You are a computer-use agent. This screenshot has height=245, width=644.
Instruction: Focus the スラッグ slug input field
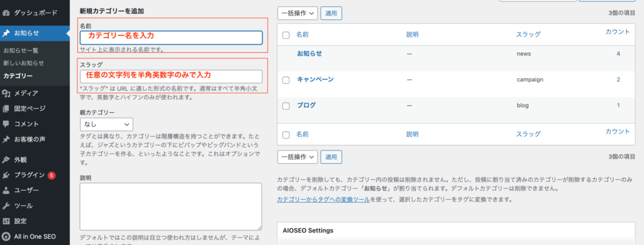click(x=171, y=76)
